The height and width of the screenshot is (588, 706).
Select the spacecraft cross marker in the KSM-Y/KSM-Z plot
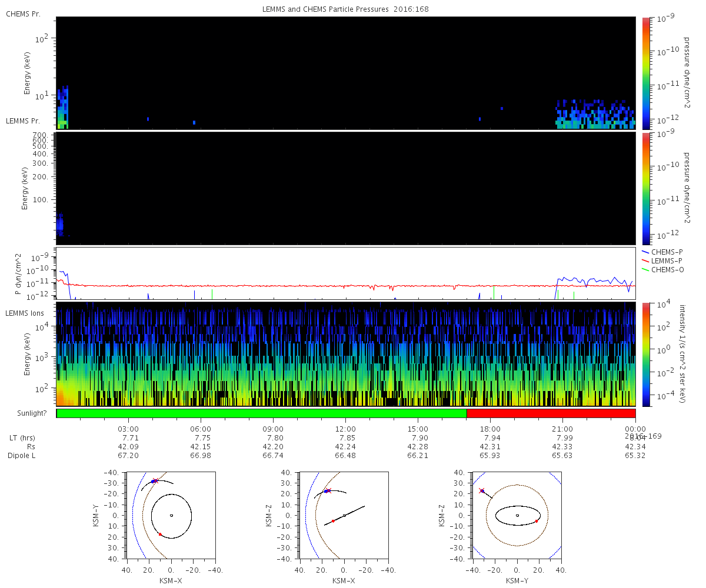coord(482,490)
